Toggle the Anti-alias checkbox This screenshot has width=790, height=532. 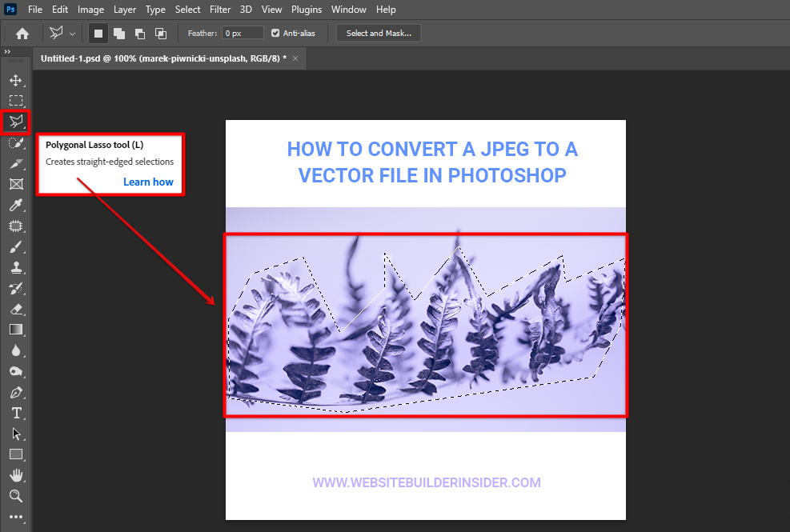point(275,34)
